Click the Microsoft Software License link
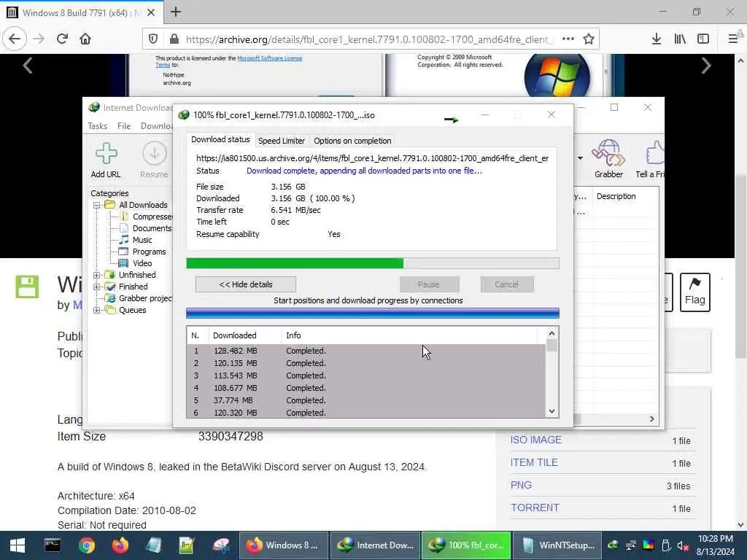This screenshot has width=747, height=560. click(270, 58)
